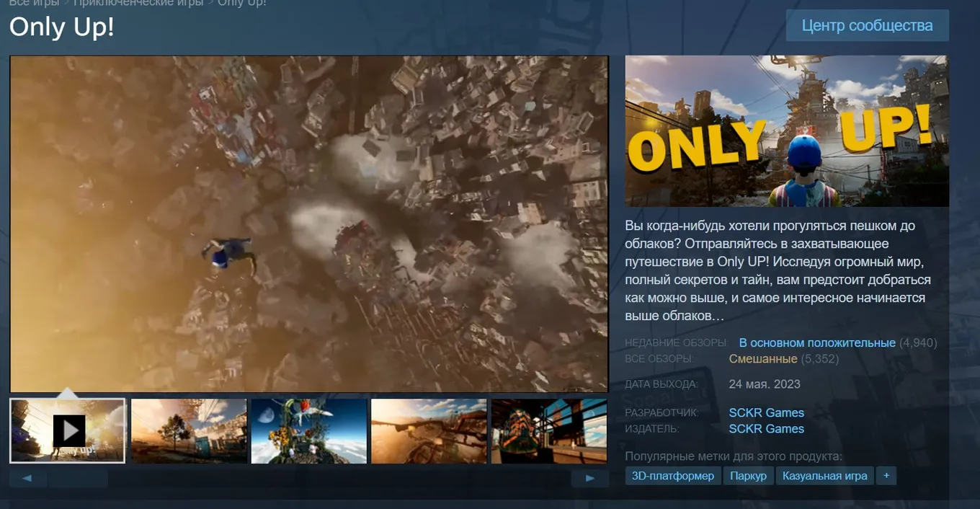Select the floating island with moon thumbnail
980x509 pixels.
pos(309,431)
